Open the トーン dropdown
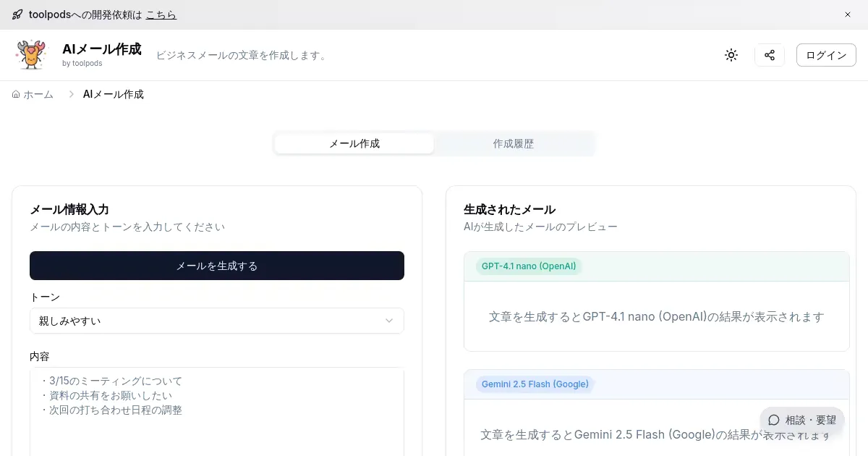Screen dimensions: 868x456 coord(216,321)
